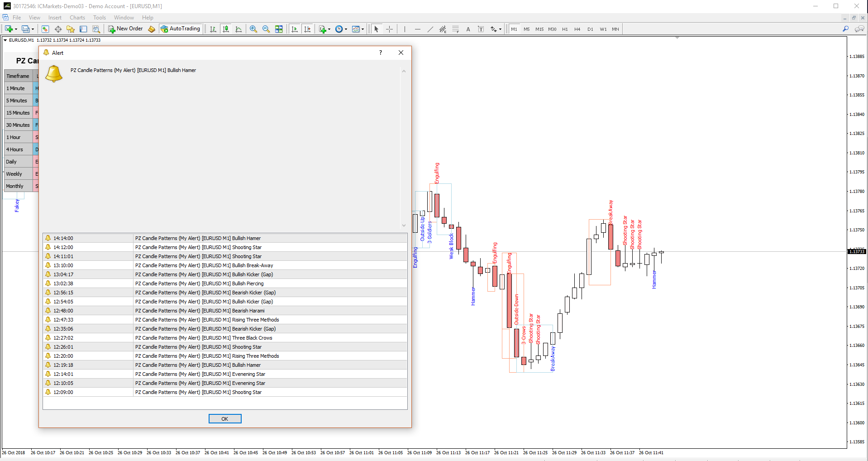Click the New Chart toolbar icon

[x=9, y=29]
